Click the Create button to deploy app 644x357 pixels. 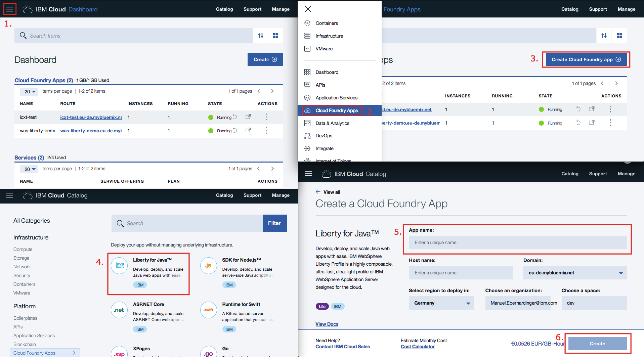point(597,344)
